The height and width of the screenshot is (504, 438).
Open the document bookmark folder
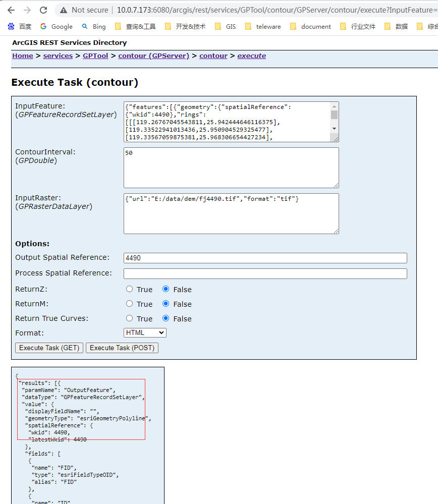coord(310,26)
